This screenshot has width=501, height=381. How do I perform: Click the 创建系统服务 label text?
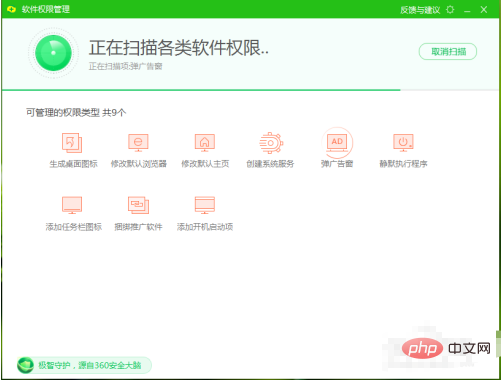tap(270, 164)
